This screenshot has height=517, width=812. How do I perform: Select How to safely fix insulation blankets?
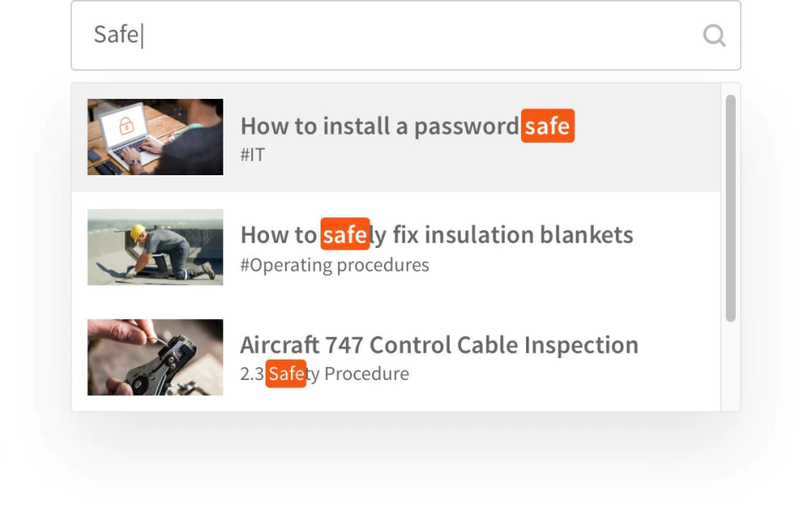pyautogui.click(x=436, y=234)
